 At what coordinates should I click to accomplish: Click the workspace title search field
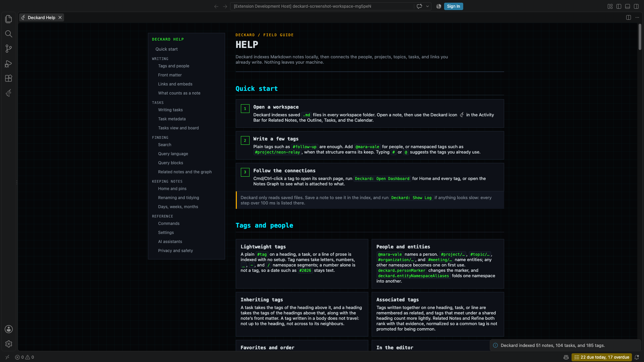[x=322, y=6]
